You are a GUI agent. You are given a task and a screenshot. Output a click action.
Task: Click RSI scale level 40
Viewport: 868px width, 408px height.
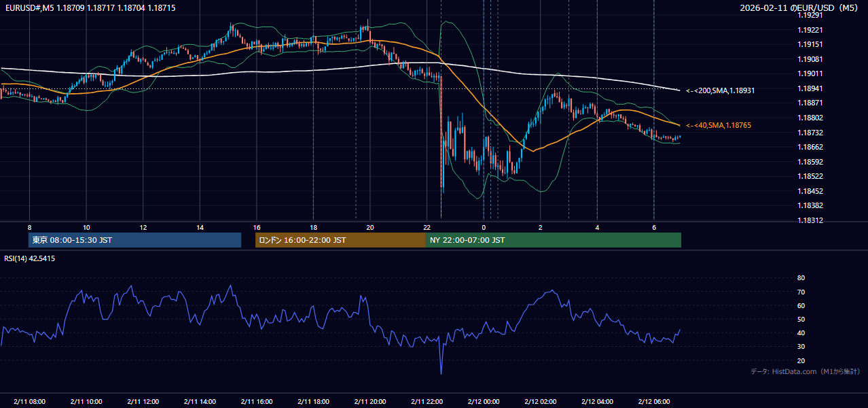(801, 333)
